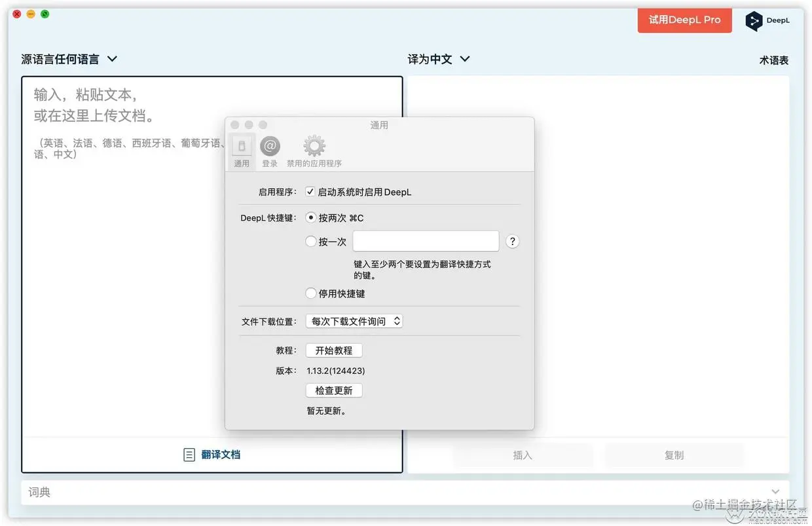Screen dimensions: 812x526
Task: Close the DeepL main window
Action: coord(16,14)
